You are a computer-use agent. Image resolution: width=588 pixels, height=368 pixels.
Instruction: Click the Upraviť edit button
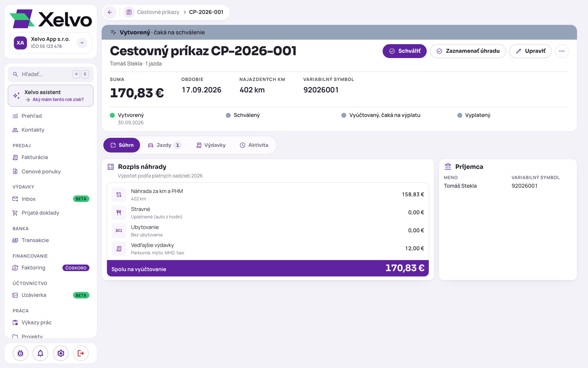click(530, 51)
